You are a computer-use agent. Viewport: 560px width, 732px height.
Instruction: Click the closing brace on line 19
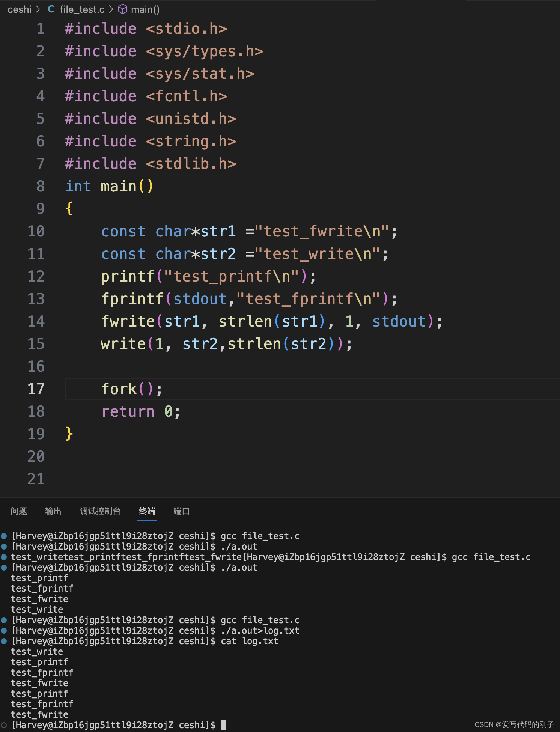[69, 434]
